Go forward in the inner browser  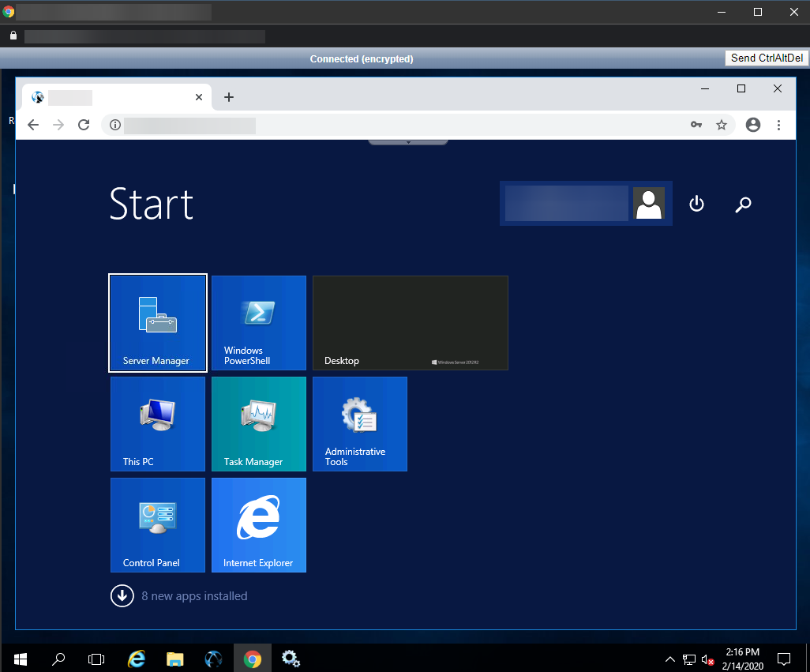(58, 125)
